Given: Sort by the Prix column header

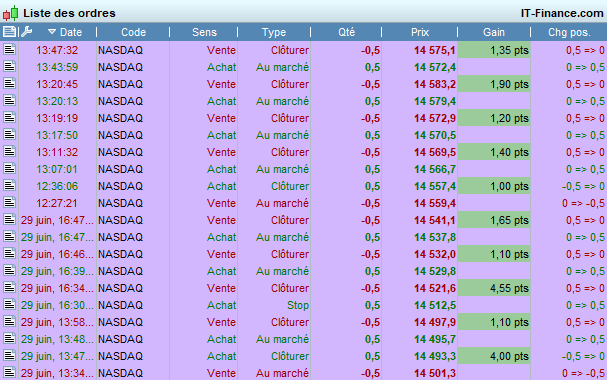Looking at the screenshot, I should 420,32.
